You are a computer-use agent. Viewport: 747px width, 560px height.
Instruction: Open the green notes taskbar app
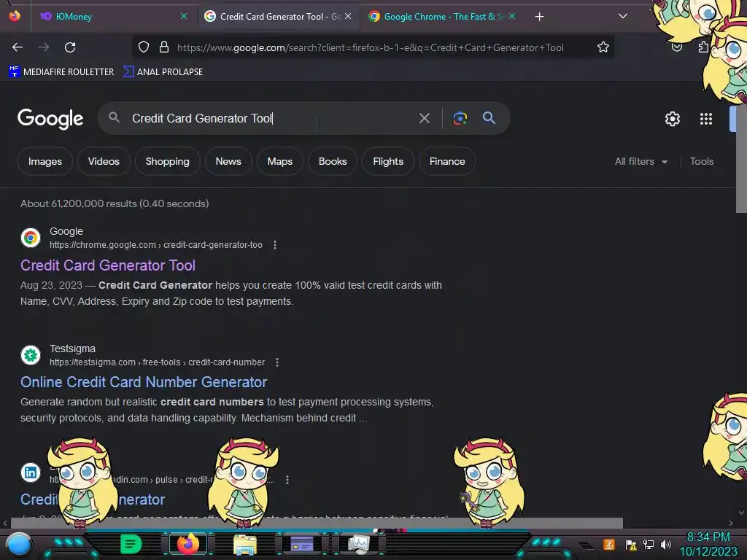tap(131, 544)
